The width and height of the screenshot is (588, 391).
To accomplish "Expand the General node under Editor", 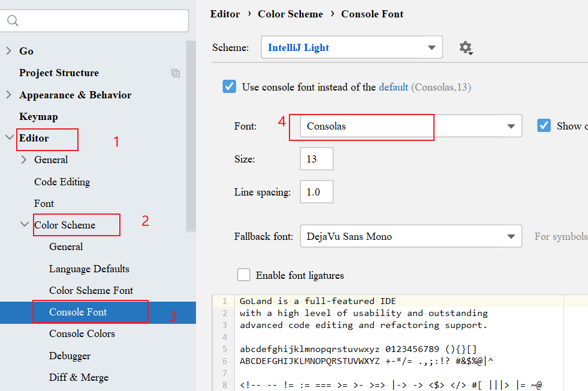I will point(23,160).
